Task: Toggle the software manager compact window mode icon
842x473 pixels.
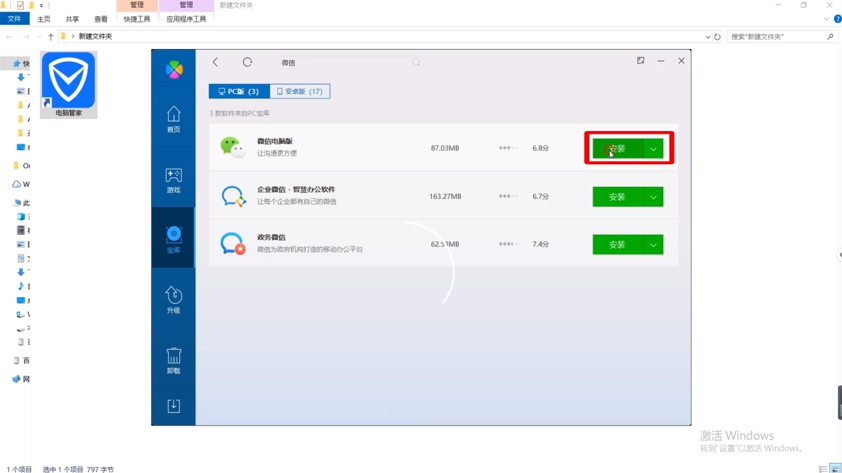Action: coord(641,61)
